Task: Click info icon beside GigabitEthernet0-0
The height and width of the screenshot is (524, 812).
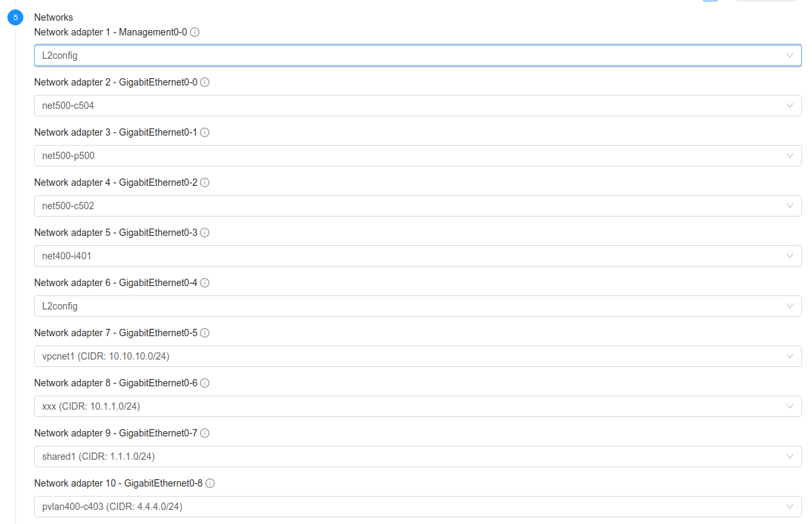Action: point(205,82)
